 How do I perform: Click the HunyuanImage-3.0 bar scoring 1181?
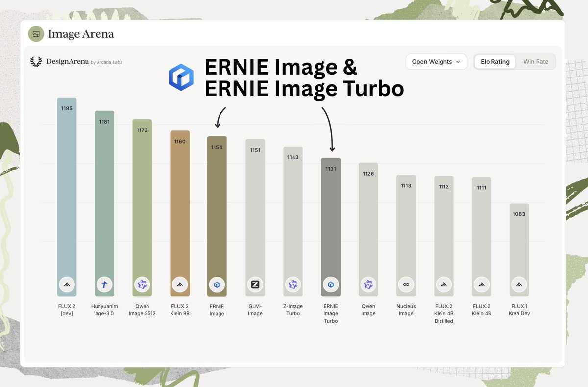tap(104, 204)
